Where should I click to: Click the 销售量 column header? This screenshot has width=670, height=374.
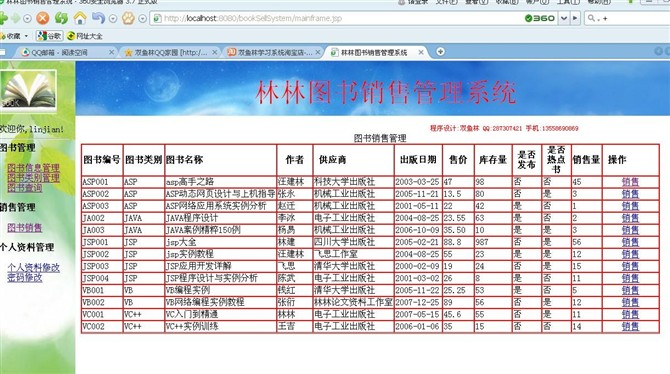click(586, 160)
